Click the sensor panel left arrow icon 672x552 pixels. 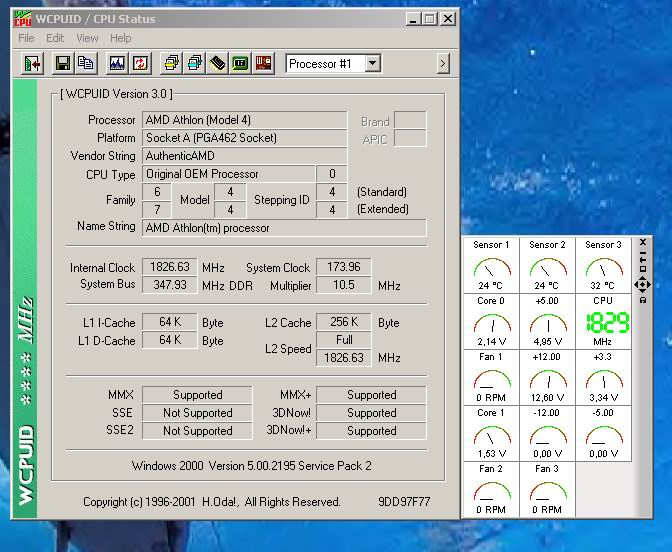coord(643,261)
